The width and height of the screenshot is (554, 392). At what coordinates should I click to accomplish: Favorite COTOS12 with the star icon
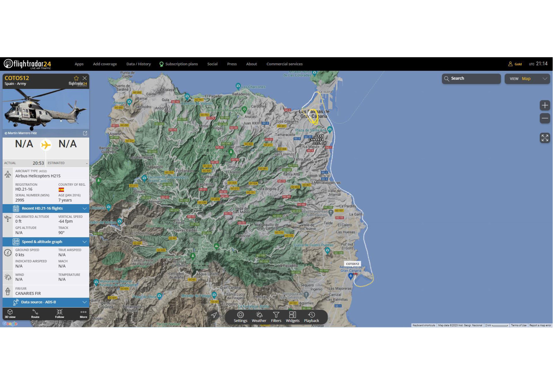click(76, 78)
